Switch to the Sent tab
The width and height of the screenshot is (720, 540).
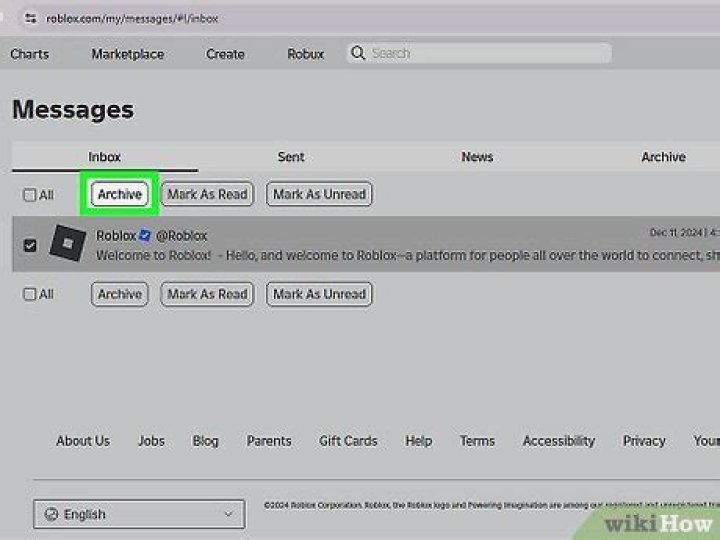[291, 157]
